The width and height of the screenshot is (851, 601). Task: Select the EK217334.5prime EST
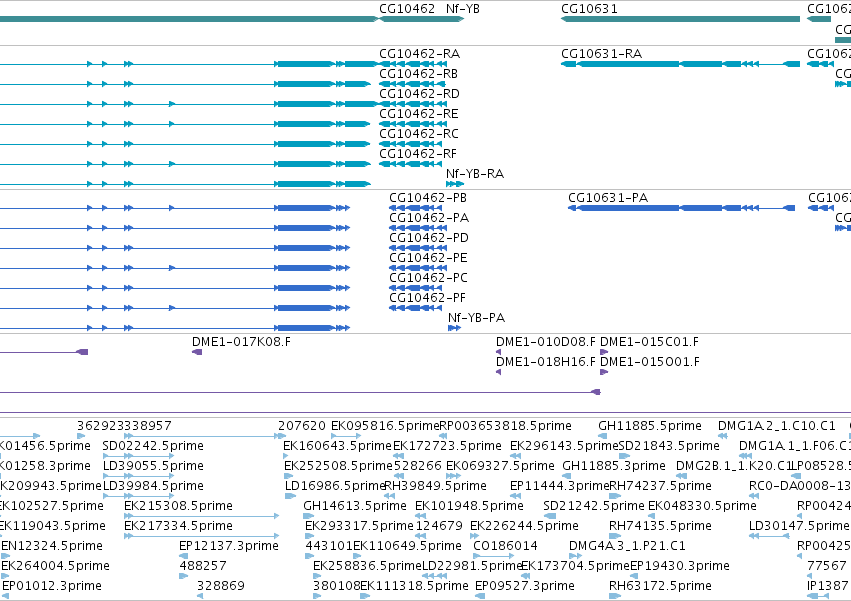(178, 527)
